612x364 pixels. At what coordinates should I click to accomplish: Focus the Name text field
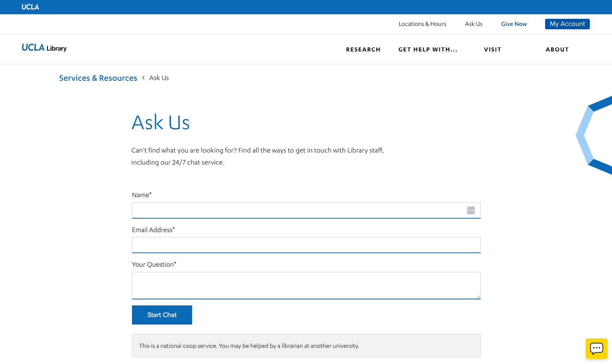[297, 210]
